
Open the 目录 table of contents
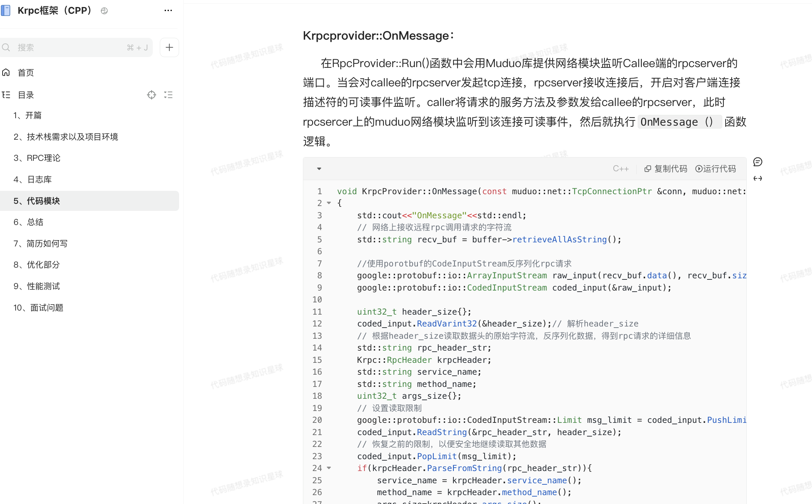[x=26, y=95]
